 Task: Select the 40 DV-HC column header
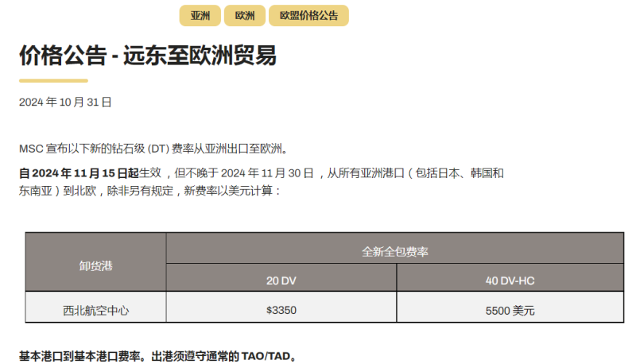(510, 280)
